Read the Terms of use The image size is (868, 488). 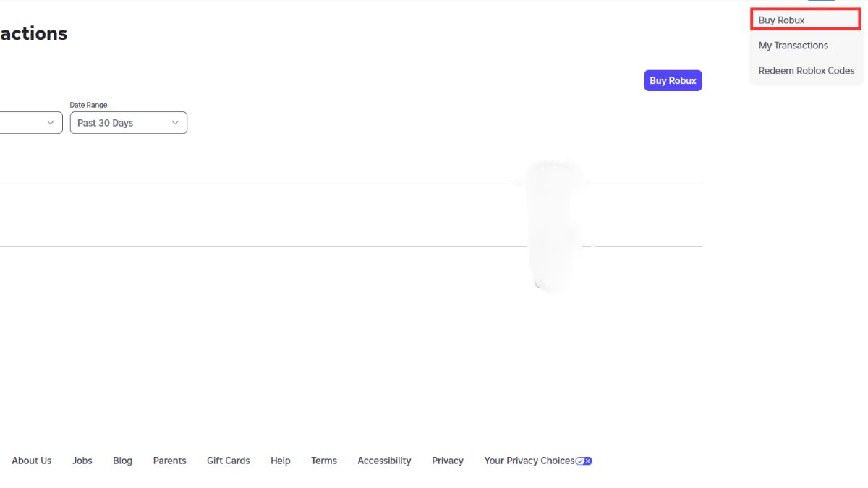pos(324,461)
